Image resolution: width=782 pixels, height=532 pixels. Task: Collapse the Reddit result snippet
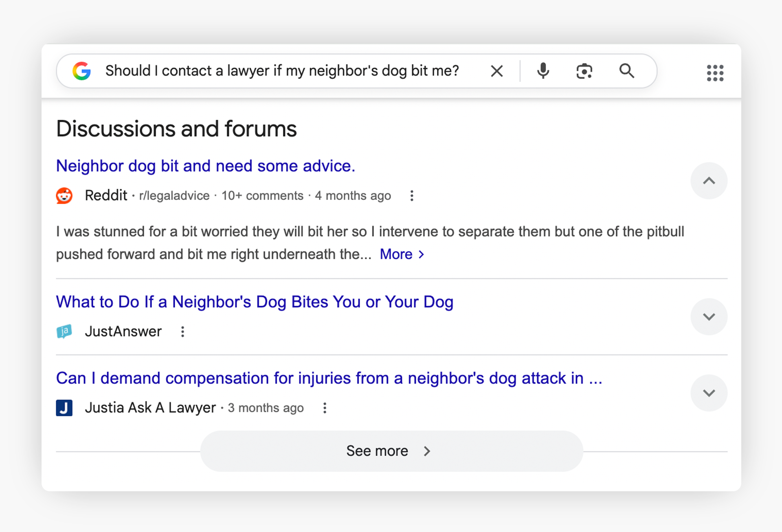point(709,180)
